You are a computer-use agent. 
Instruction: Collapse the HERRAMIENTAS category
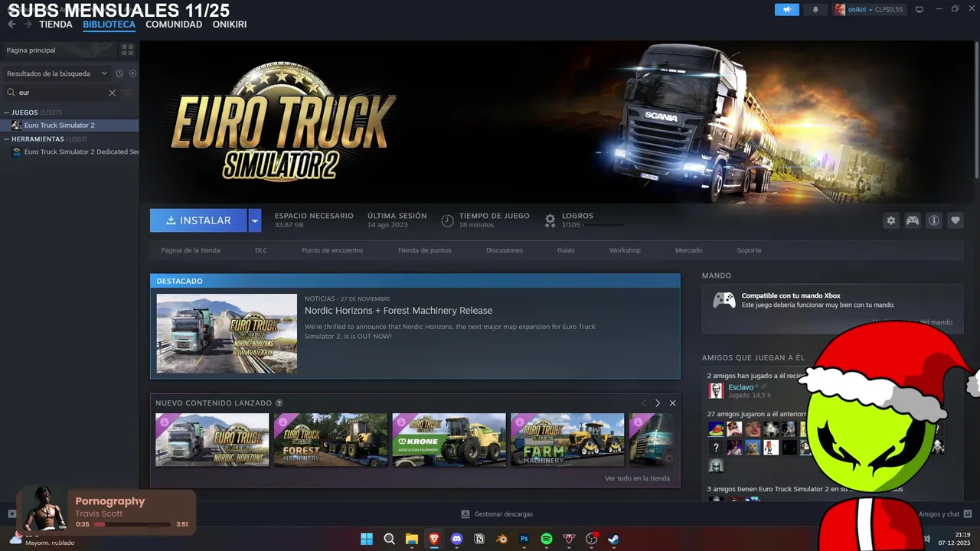(x=7, y=139)
